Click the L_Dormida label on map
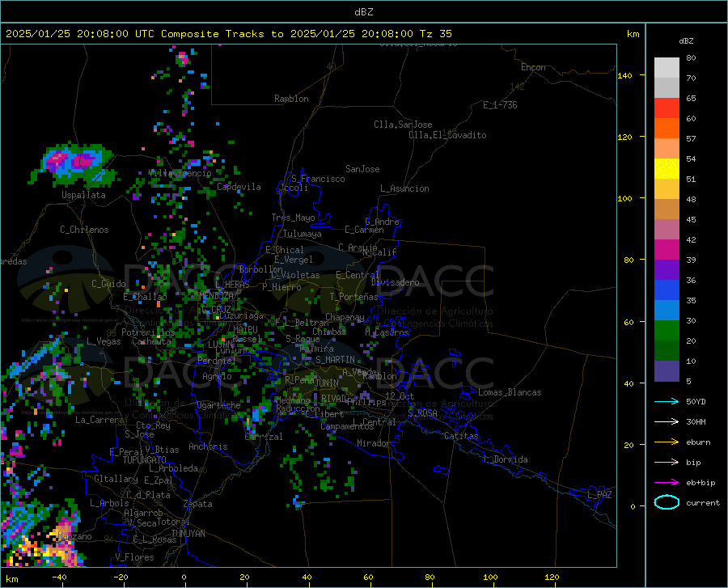The height and width of the screenshot is (588, 728). (x=505, y=459)
